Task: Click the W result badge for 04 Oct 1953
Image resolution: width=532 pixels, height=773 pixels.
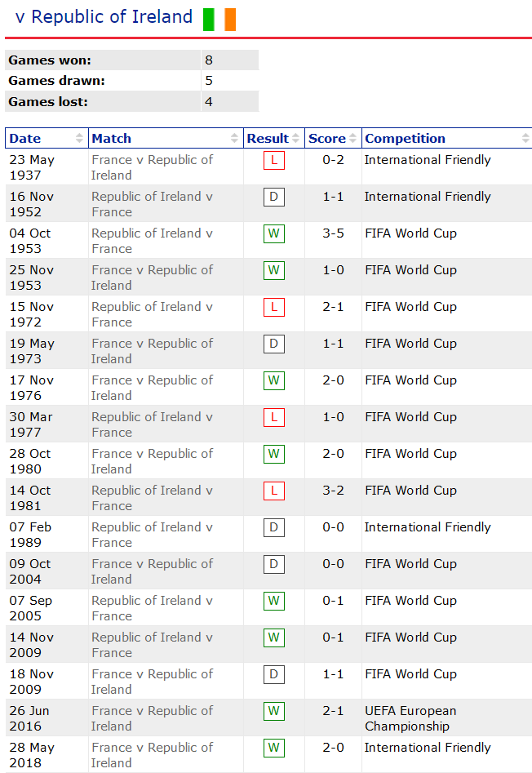Action: 274,233
